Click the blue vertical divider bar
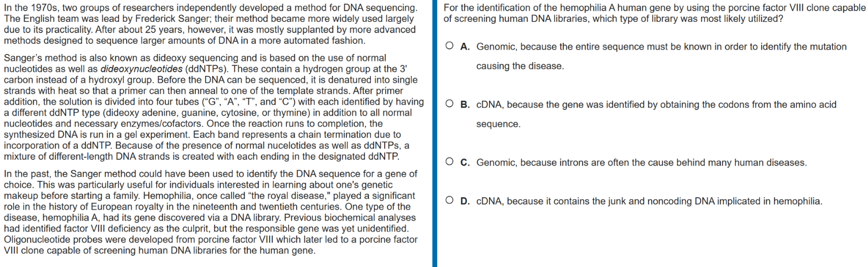Screen dimensions: 868x267 [x=435, y=133]
